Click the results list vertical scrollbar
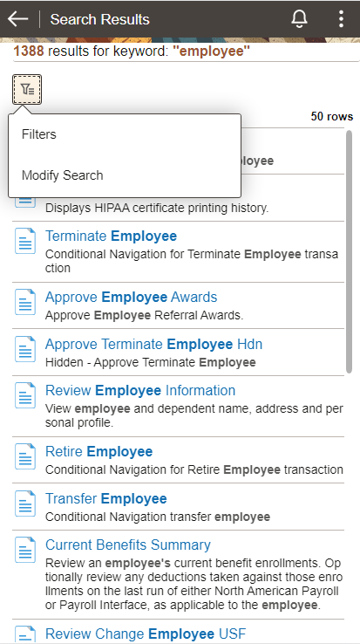The image size is (360, 644). 349,252
